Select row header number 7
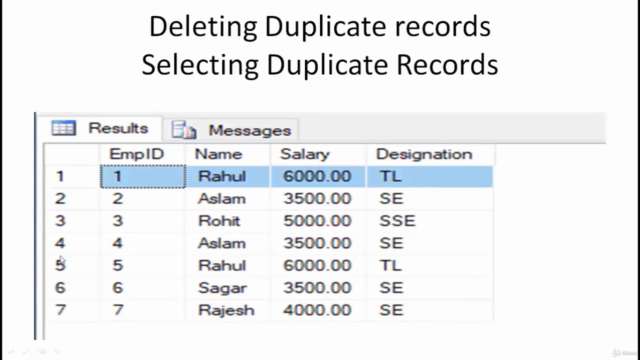This screenshot has width=640, height=360. pos(72,310)
